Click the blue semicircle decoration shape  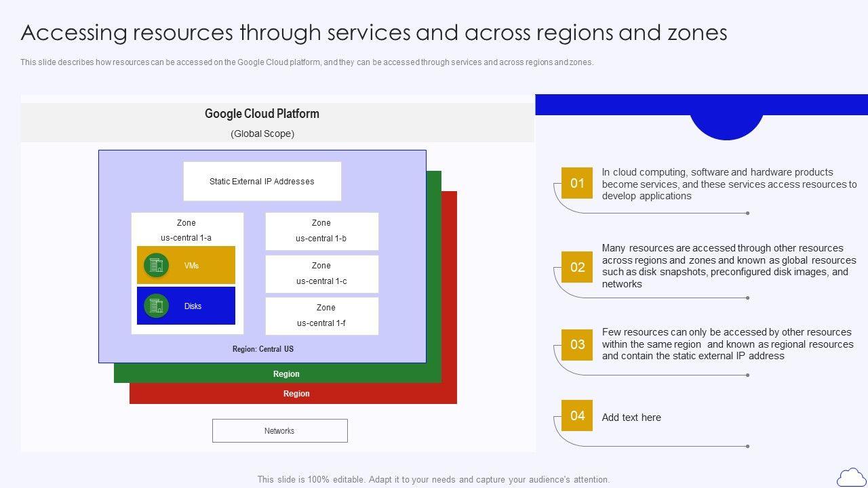pos(726,126)
